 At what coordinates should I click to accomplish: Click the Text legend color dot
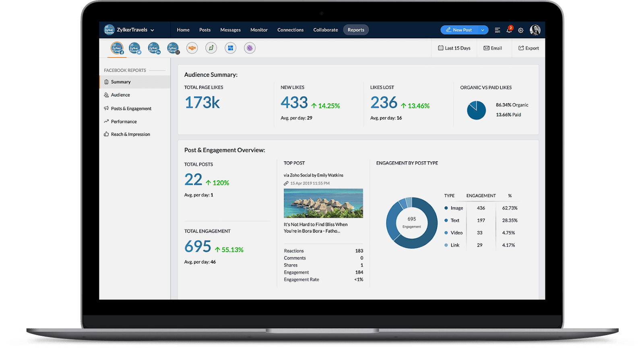pos(446,220)
